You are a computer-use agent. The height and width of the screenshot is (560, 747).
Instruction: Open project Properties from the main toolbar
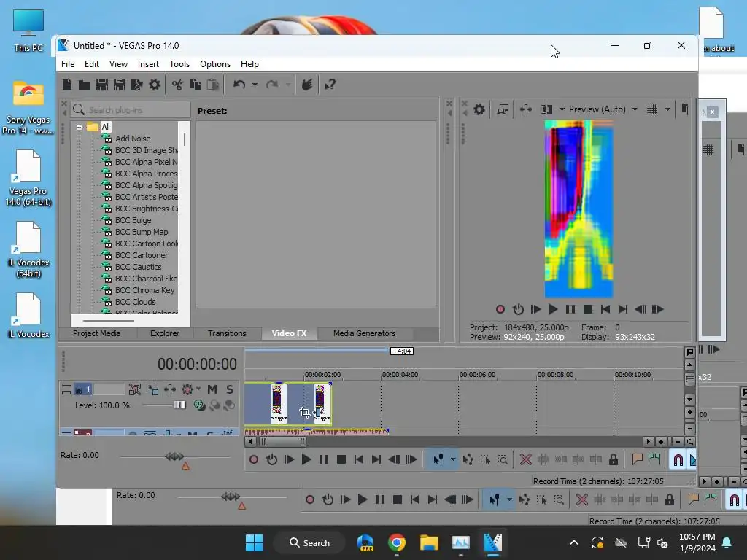155,85
